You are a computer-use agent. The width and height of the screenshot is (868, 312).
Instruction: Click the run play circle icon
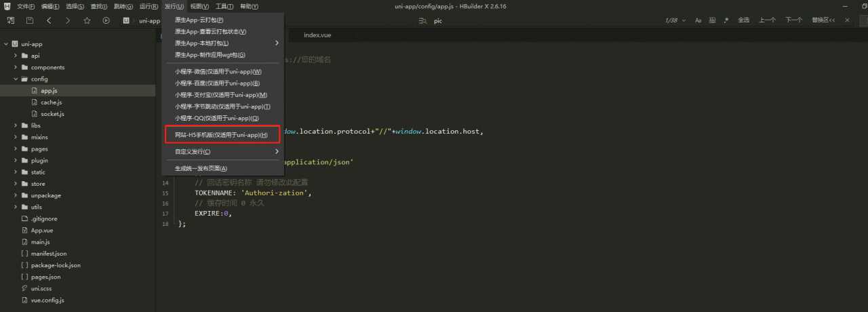pos(106,20)
